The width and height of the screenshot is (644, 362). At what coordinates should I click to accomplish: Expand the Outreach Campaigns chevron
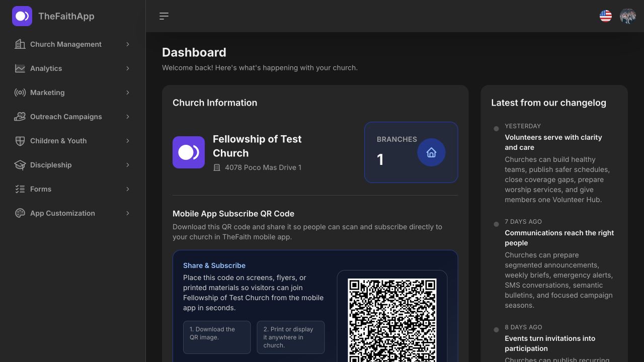tap(128, 117)
